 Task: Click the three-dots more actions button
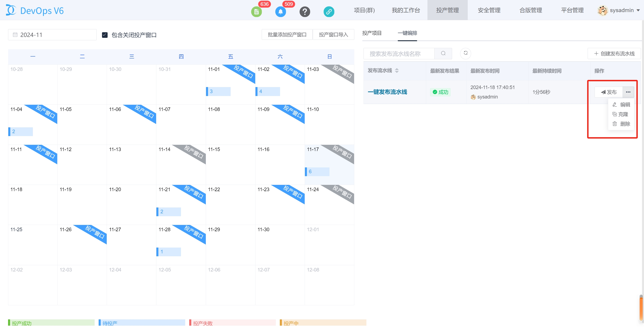pyautogui.click(x=628, y=92)
